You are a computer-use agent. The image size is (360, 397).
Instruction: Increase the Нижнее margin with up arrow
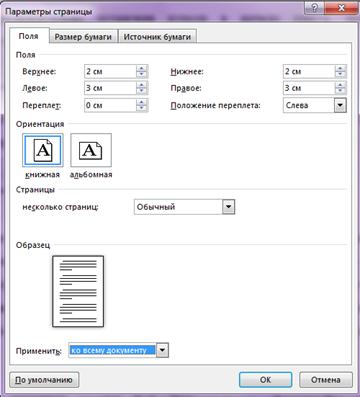coord(340,68)
